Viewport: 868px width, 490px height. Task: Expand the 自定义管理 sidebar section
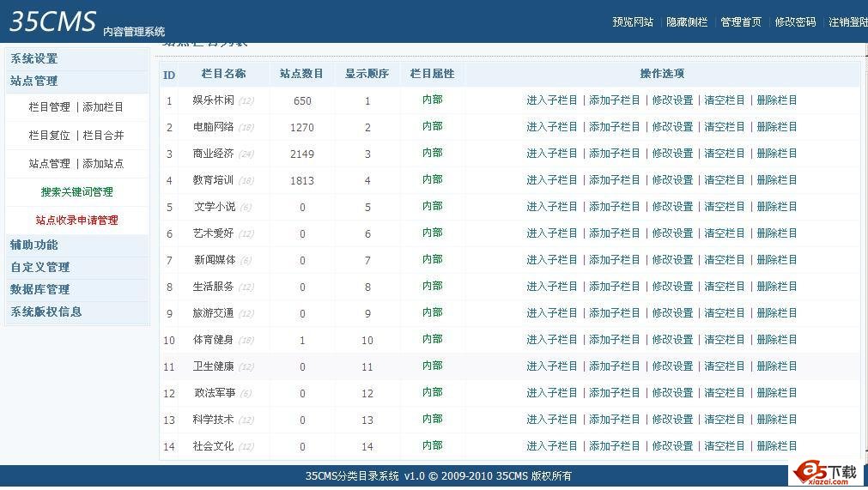point(39,268)
